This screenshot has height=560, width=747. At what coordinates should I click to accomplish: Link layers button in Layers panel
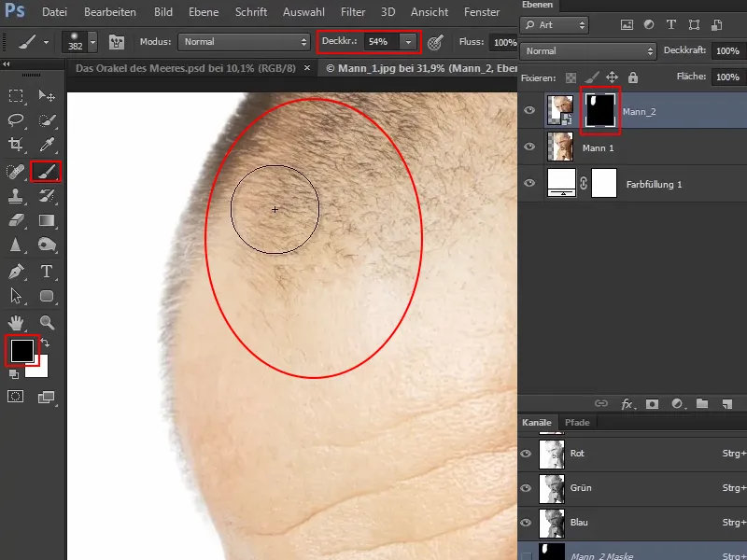[x=601, y=404]
